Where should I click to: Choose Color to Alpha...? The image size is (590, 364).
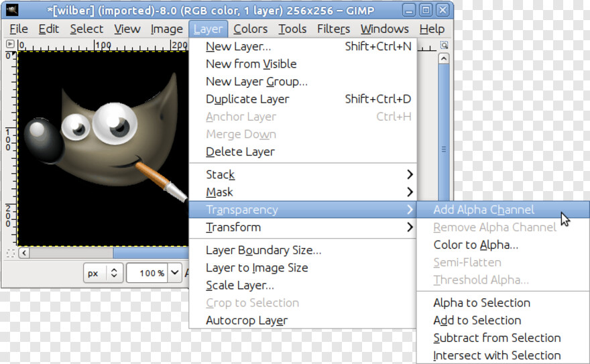(503, 245)
